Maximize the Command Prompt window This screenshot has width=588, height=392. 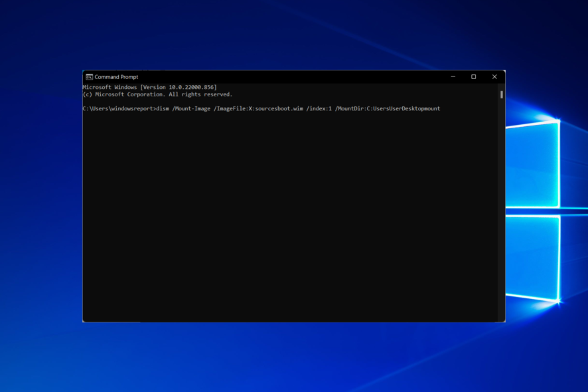(x=473, y=76)
